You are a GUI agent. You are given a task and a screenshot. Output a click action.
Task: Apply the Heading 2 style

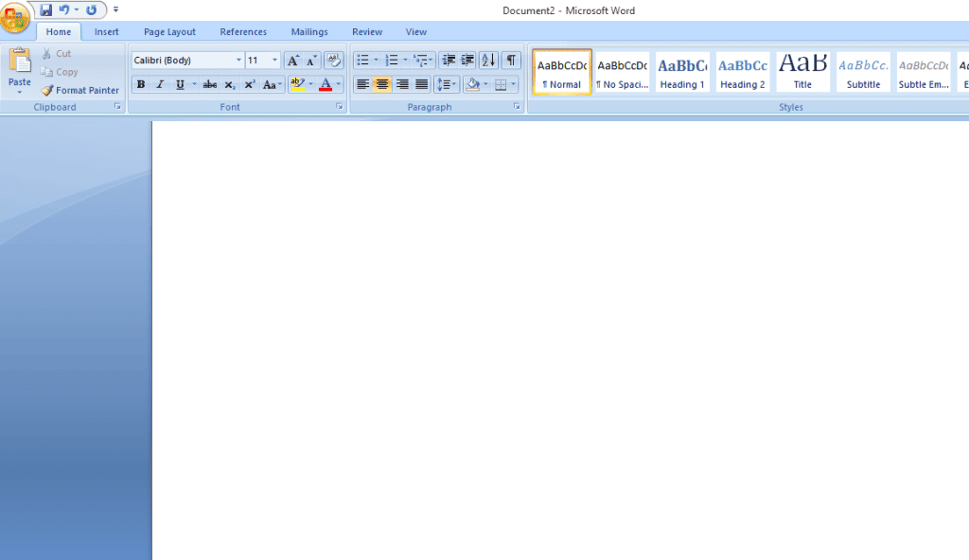point(743,72)
